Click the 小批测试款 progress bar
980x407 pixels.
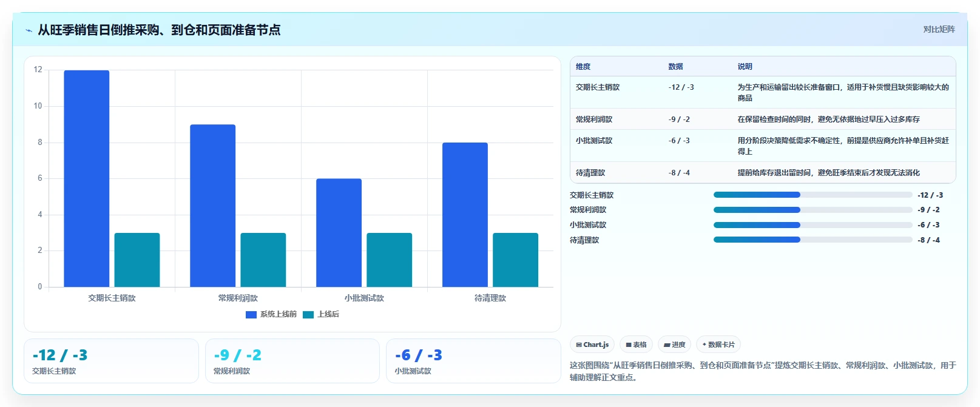pos(813,225)
